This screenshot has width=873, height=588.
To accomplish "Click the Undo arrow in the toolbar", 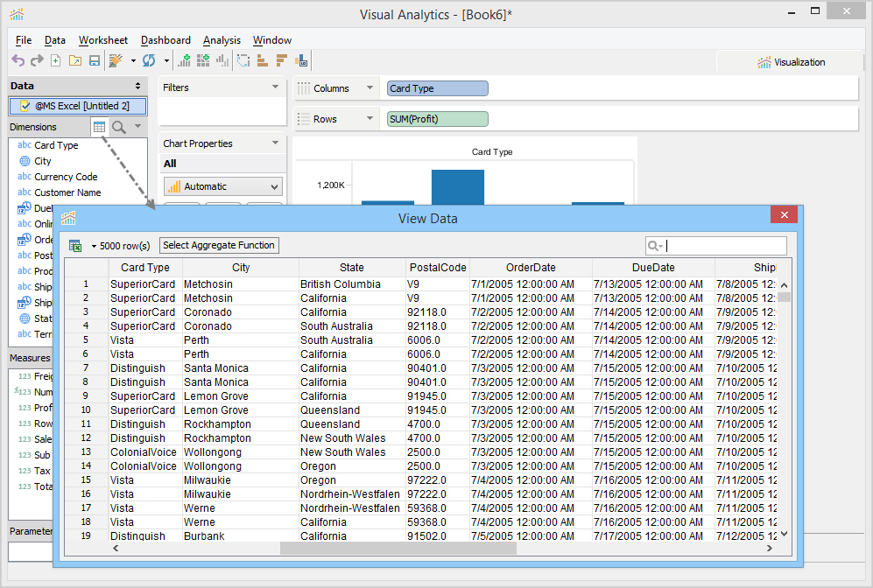I will [18, 60].
